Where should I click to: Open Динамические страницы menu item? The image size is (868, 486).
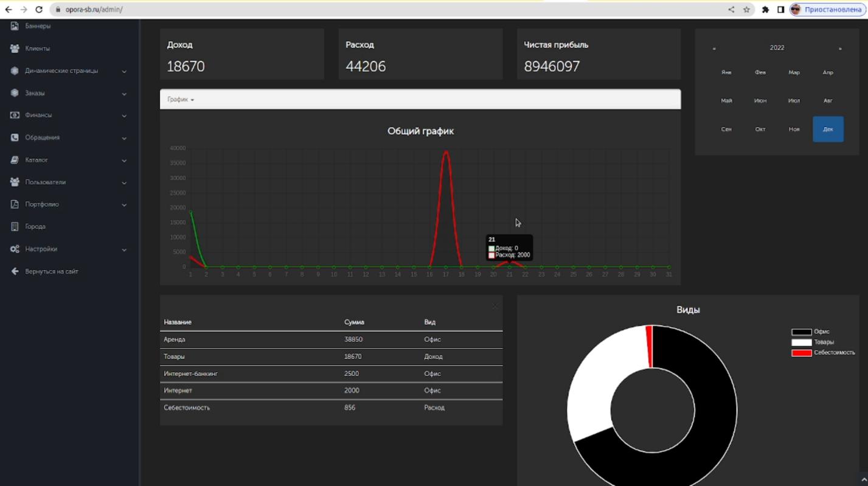(61, 71)
